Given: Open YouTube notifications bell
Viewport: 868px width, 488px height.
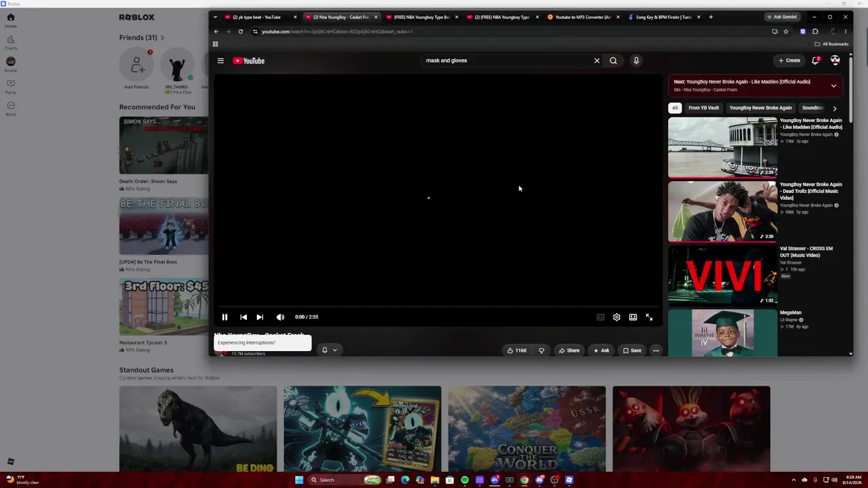Looking at the screenshot, I should (x=816, y=60).
